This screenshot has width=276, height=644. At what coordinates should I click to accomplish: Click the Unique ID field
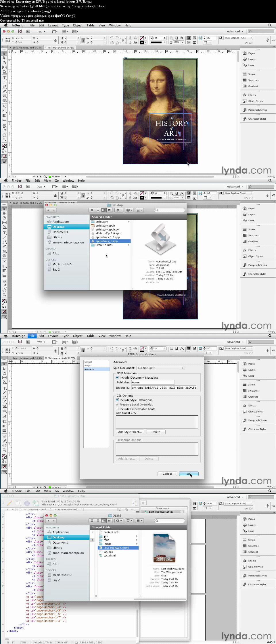164,388
